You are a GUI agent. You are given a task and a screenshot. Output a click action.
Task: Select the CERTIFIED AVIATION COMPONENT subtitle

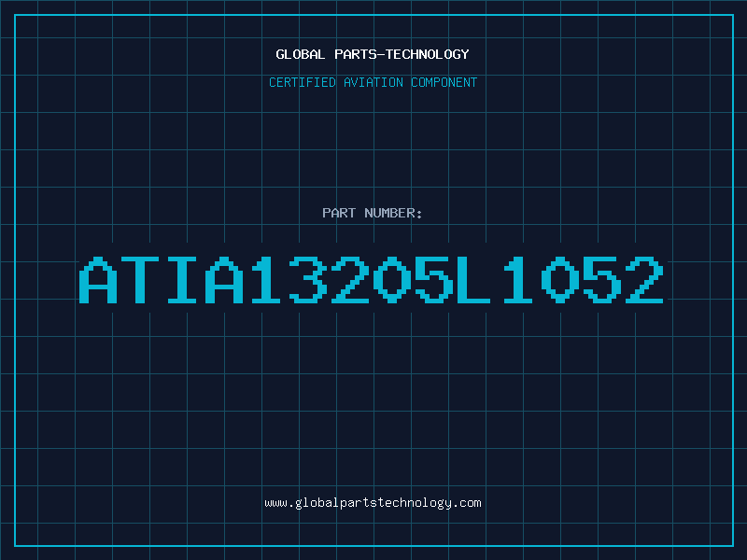click(x=373, y=82)
